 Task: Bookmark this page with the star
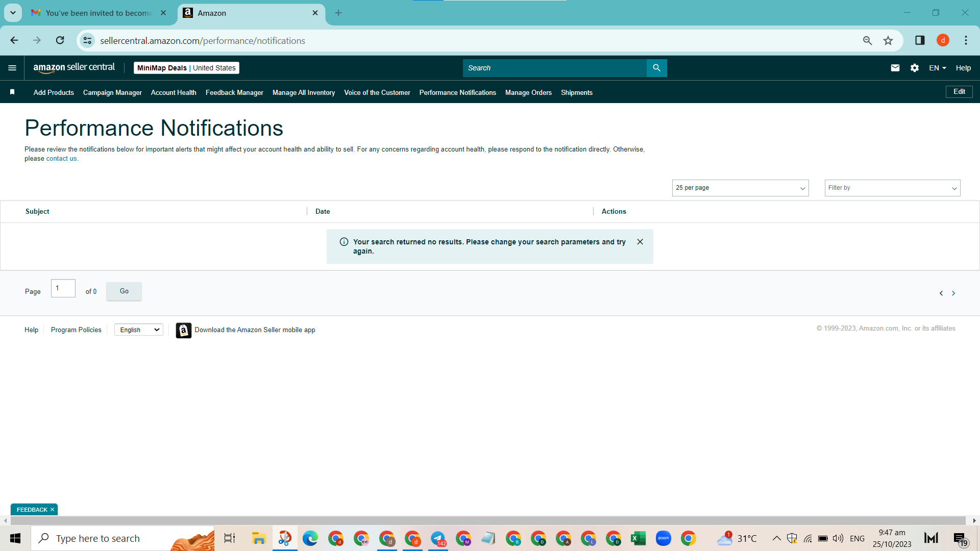click(x=888, y=40)
